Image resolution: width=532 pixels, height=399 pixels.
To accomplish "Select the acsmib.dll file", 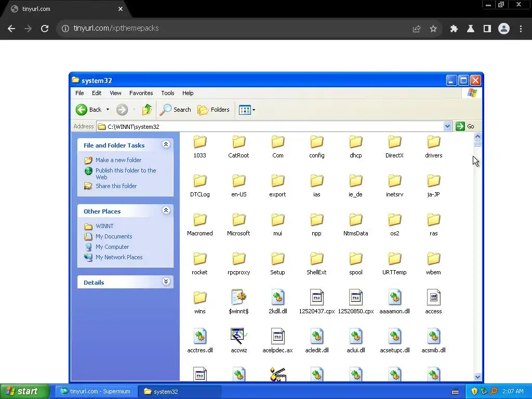I will point(434,341).
